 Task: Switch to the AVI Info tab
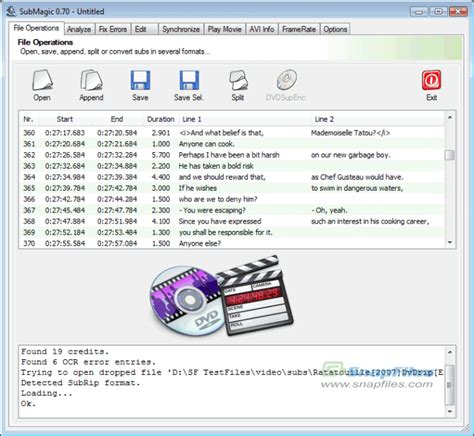tap(262, 29)
